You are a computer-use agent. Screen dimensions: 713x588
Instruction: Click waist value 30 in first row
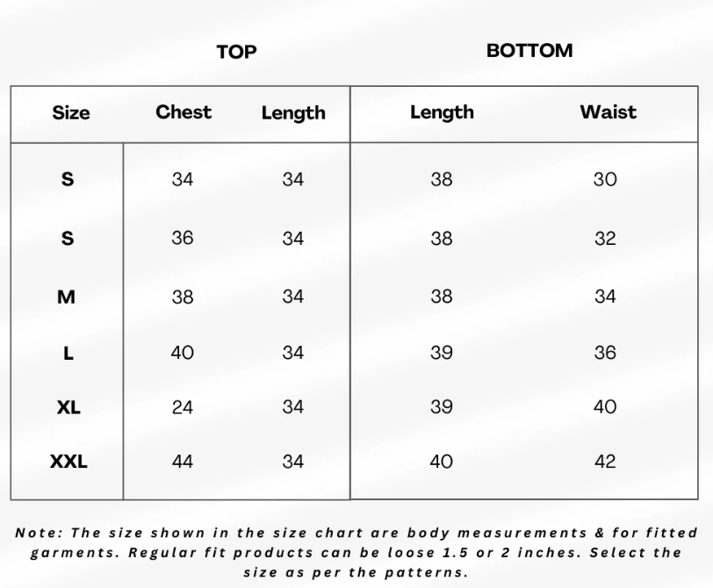(605, 180)
